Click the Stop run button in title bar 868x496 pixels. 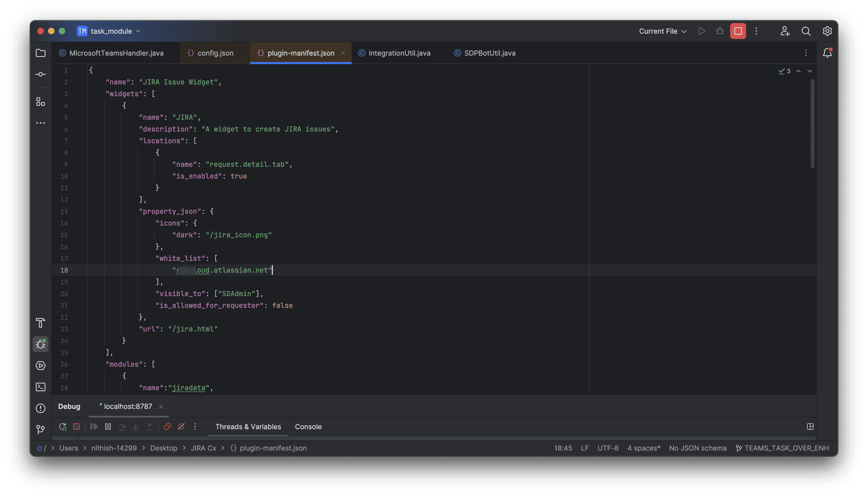coord(738,31)
